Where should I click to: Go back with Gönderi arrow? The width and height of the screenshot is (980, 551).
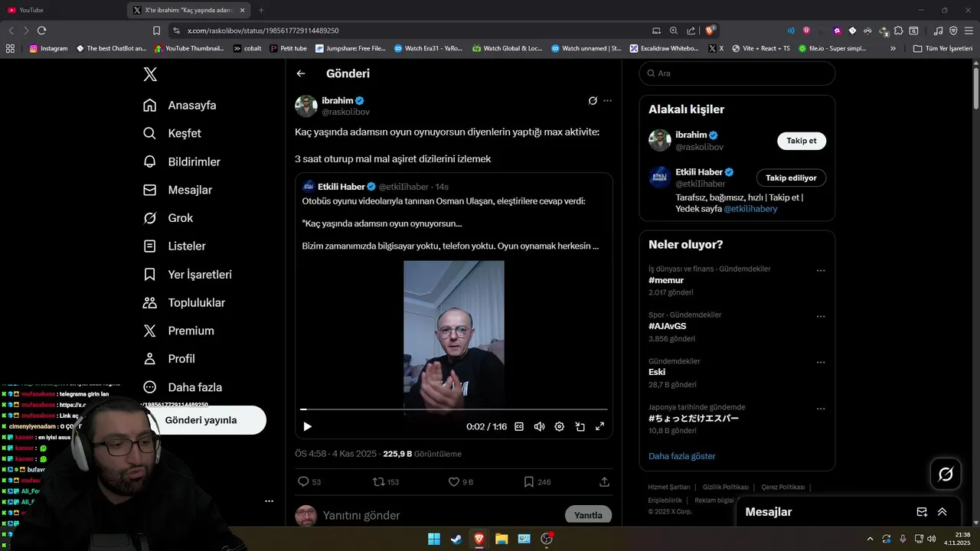click(301, 73)
